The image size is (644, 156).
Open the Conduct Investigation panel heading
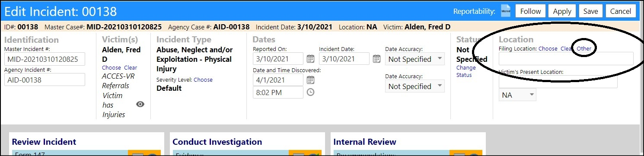[217, 142]
